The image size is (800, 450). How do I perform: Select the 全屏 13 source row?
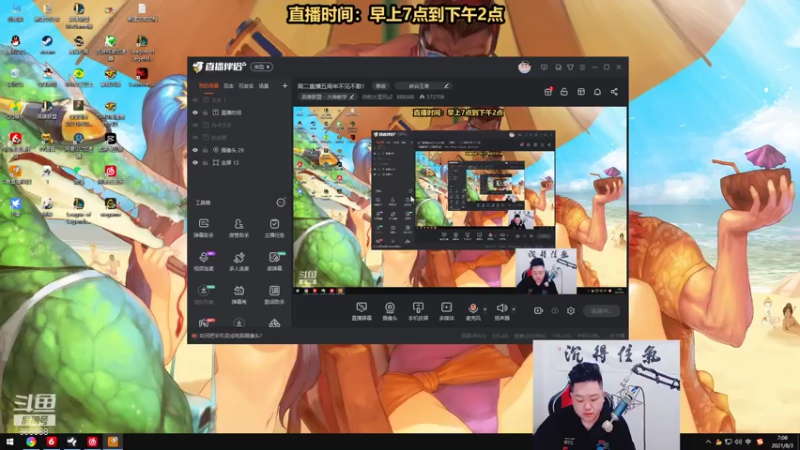click(x=239, y=163)
